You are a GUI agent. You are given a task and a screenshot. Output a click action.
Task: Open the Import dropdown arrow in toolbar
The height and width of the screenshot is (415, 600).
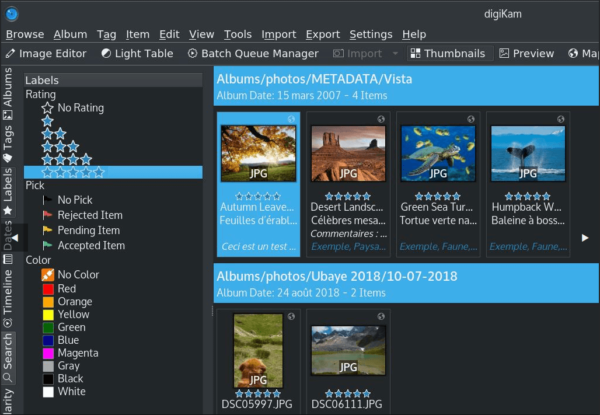click(x=395, y=54)
